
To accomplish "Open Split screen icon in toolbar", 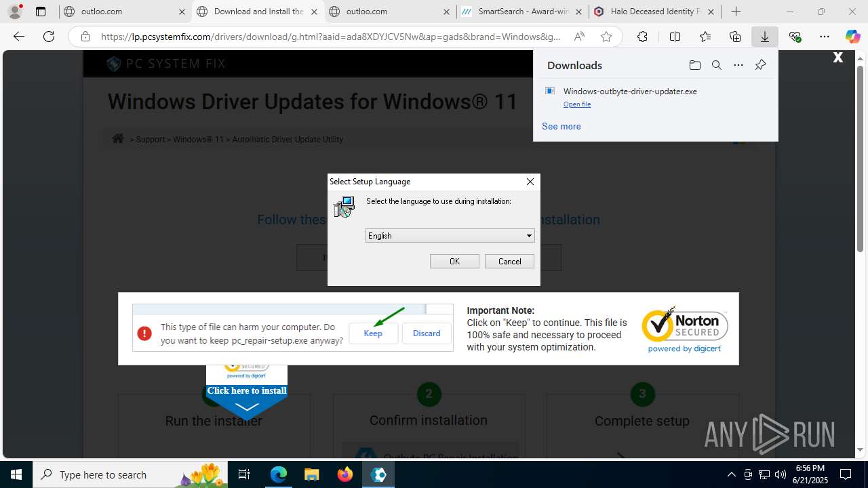I will point(675,37).
